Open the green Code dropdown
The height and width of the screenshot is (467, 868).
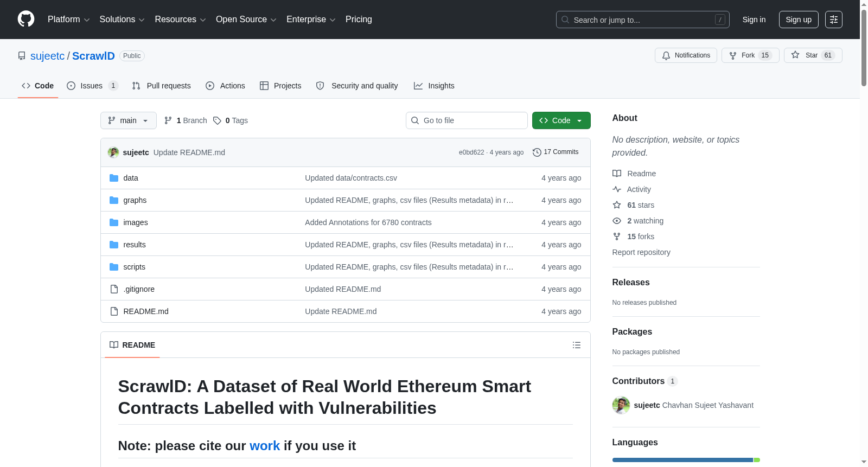(561, 120)
